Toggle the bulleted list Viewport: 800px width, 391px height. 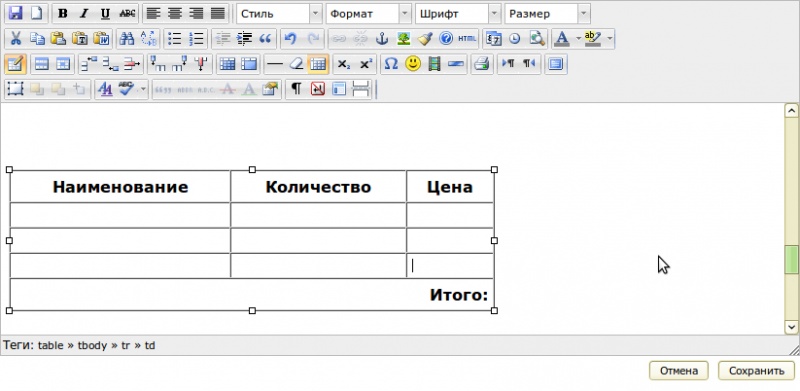175,39
